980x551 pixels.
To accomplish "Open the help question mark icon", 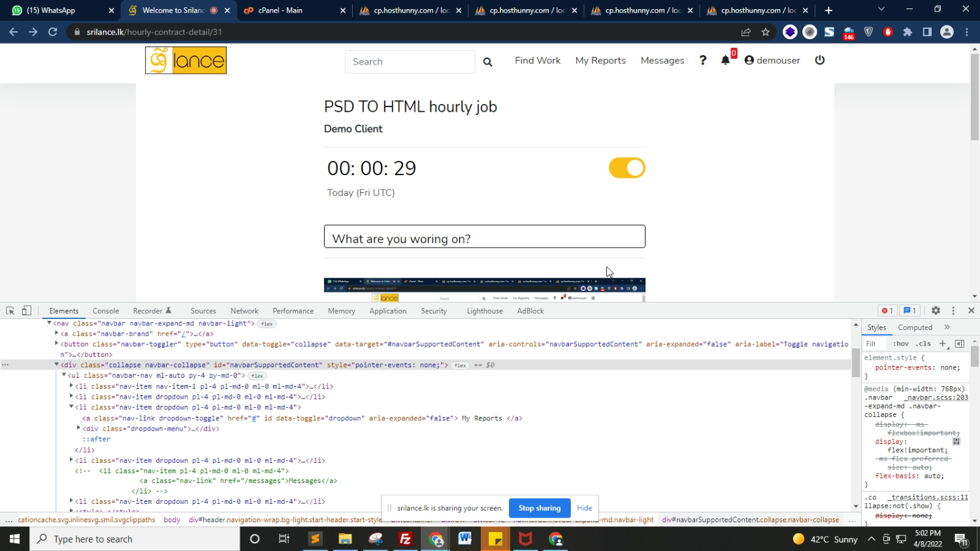I will click(x=703, y=60).
